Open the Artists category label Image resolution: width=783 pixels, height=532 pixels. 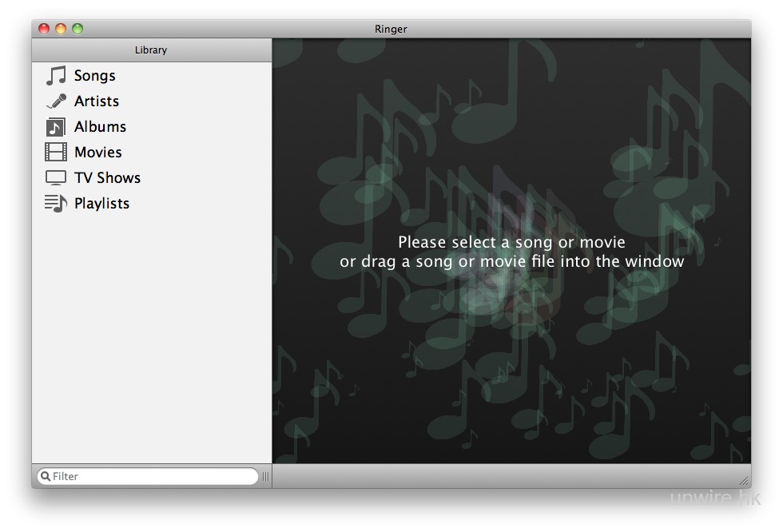(x=97, y=101)
